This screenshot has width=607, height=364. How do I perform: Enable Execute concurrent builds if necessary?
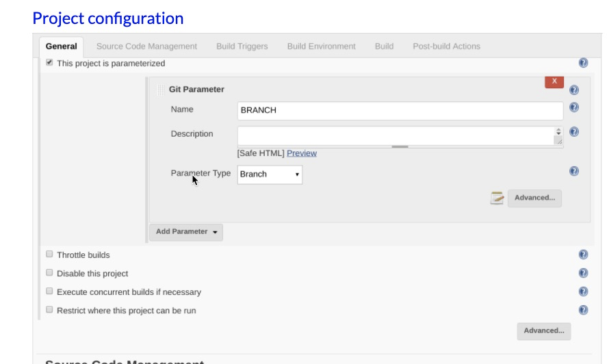click(x=49, y=291)
